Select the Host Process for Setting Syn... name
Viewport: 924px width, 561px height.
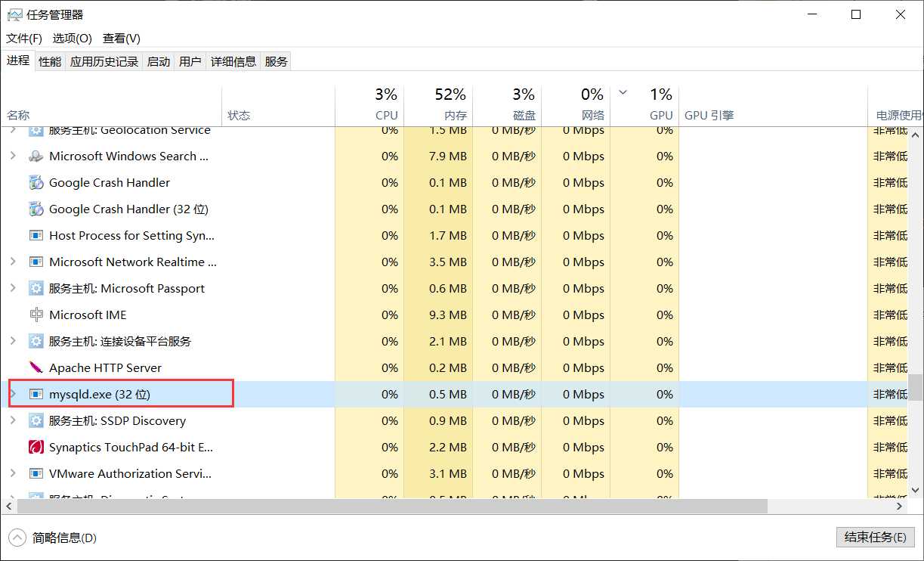[x=132, y=236]
